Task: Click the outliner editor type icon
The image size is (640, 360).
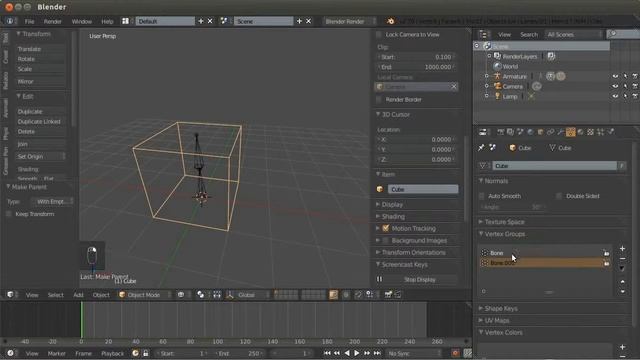Action: click(x=483, y=35)
